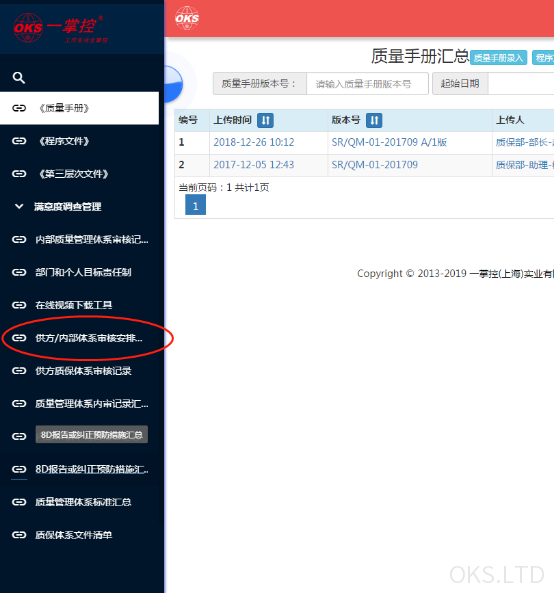Focus the 质量手册版本号 input field
This screenshot has width=554, height=593.
(x=367, y=84)
